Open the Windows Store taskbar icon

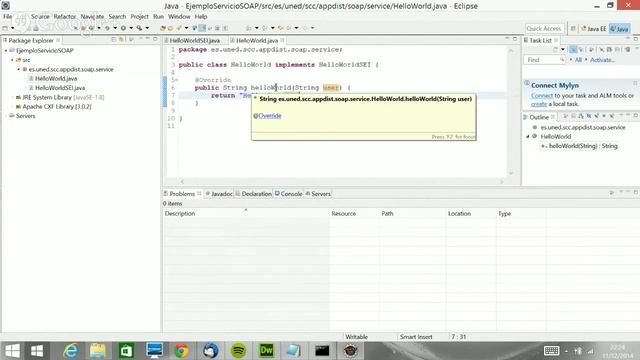click(x=126, y=351)
